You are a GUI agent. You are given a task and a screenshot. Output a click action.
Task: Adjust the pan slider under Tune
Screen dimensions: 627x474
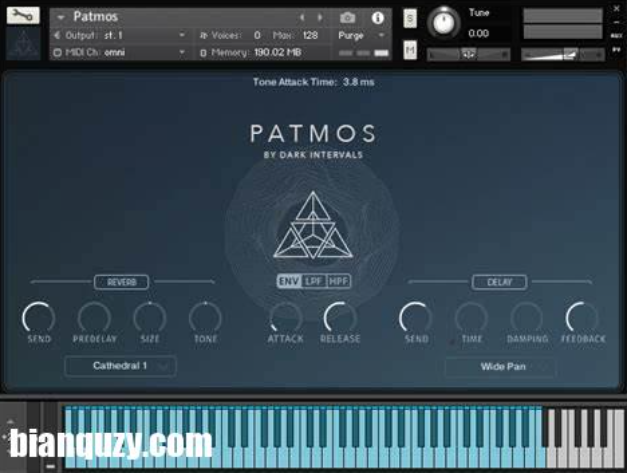point(469,54)
